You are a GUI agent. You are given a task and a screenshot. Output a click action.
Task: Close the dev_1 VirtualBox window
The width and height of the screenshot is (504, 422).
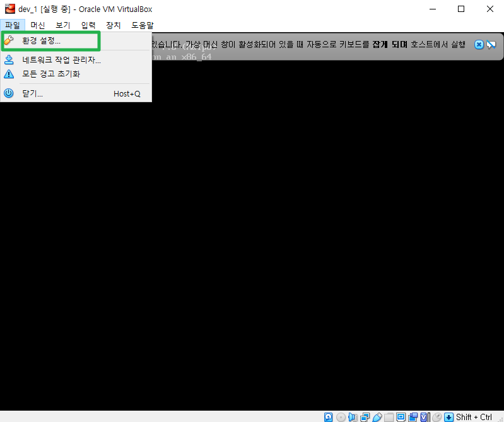click(490, 9)
